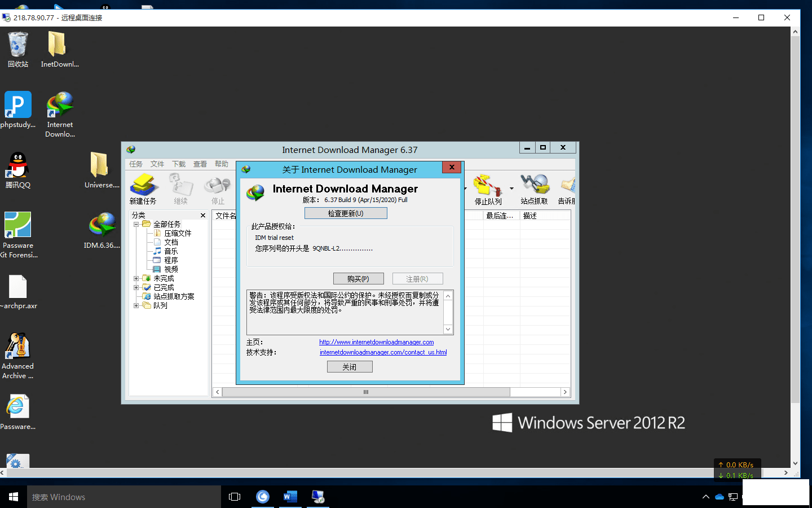Click the 关闭 button in the About dialog
Screen dimensions: 812x508
coord(350,367)
